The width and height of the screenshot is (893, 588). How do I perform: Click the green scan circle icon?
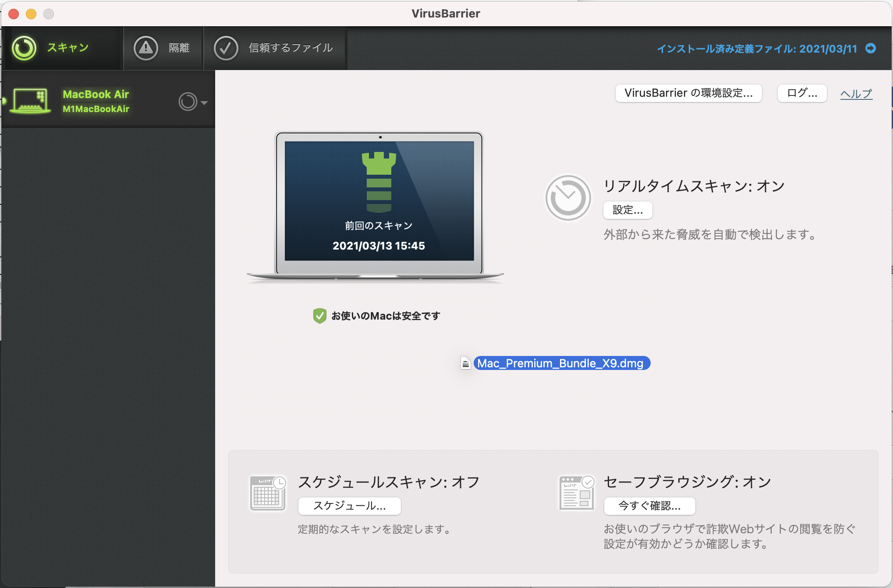point(24,48)
